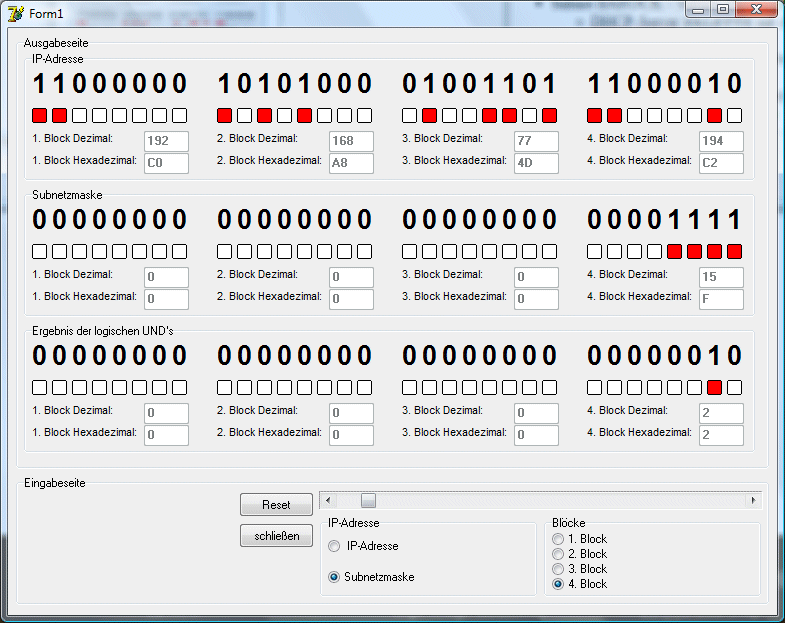Click binary text 11000000 in IP-Adresse

(x=110, y=83)
